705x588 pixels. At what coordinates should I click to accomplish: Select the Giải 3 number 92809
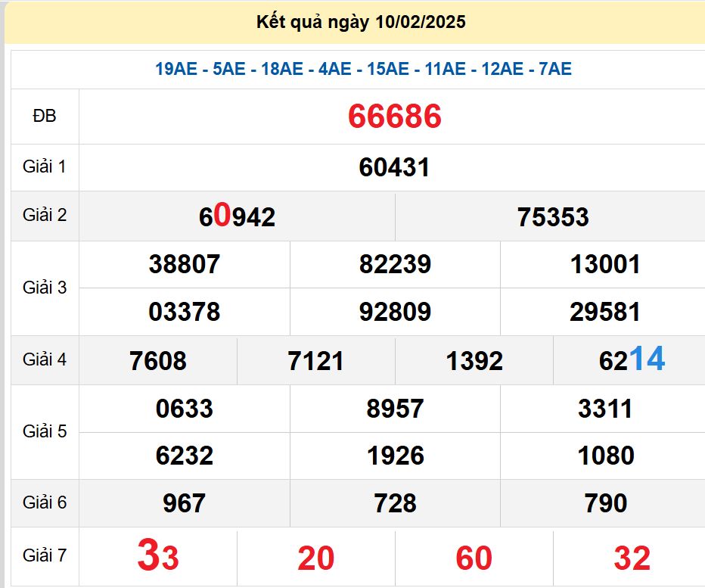point(395,312)
